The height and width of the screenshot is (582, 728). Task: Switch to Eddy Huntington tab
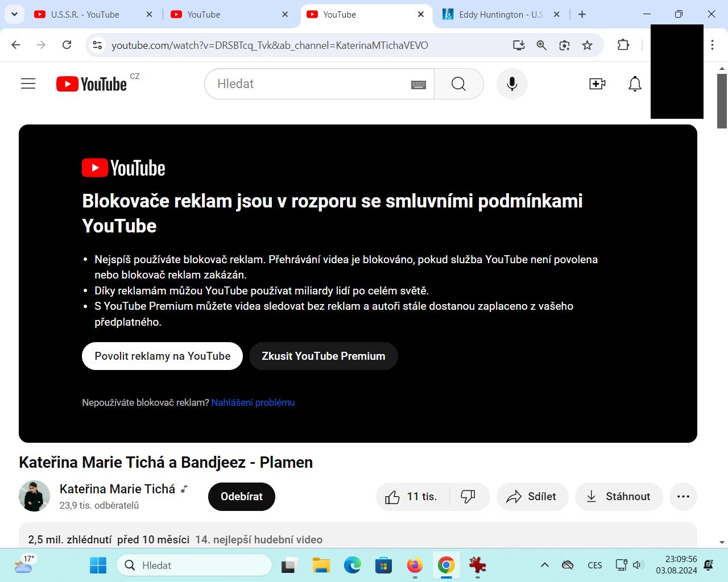pos(500,15)
